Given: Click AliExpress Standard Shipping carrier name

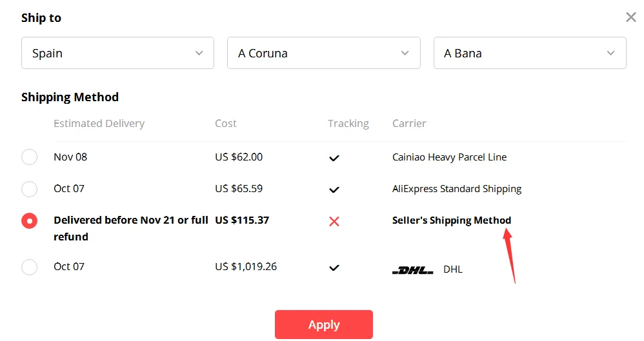Looking at the screenshot, I should 456,189.
